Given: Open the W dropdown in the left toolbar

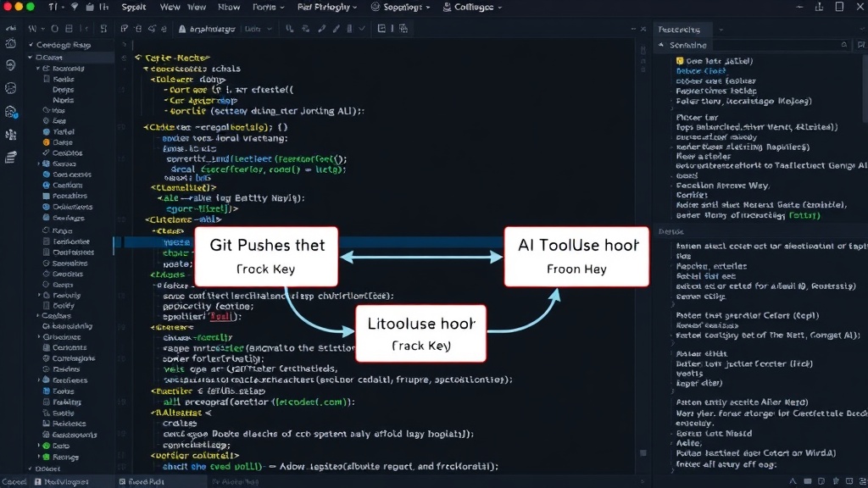Looking at the screenshot, I should [x=36, y=29].
